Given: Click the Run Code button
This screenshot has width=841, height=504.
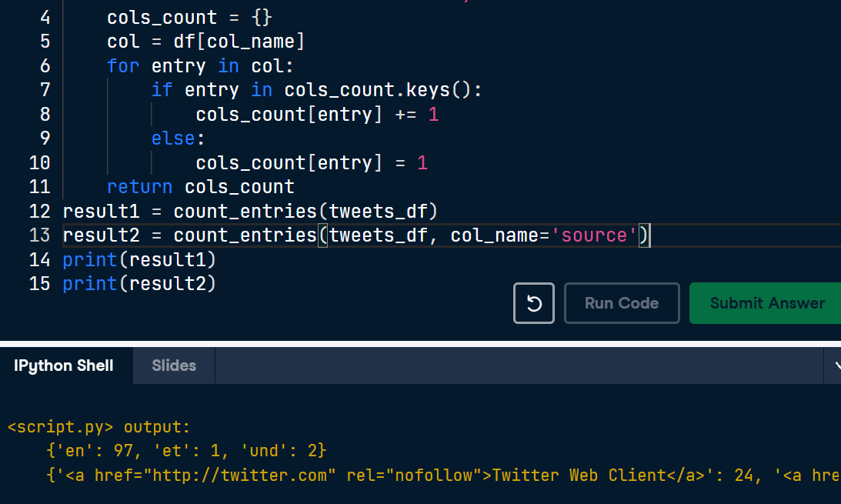Looking at the screenshot, I should click(x=622, y=303).
